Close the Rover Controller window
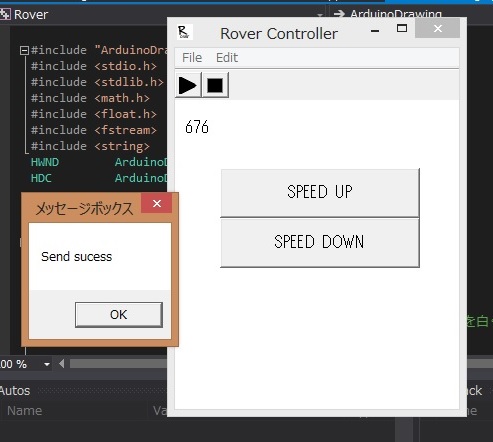This screenshot has width=493, height=442. 438,29
